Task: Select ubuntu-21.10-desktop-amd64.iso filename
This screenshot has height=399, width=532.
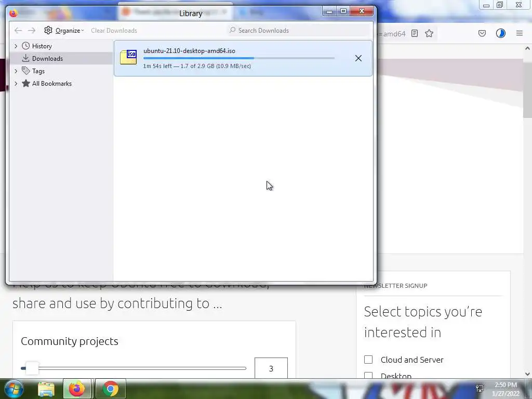Action: click(189, 51)
